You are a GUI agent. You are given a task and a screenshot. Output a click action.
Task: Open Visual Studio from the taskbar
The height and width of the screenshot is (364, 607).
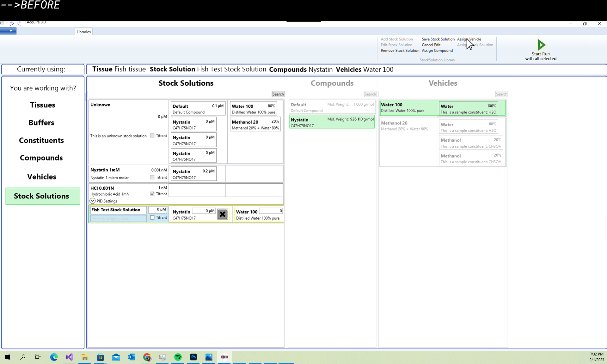[69, 357]
